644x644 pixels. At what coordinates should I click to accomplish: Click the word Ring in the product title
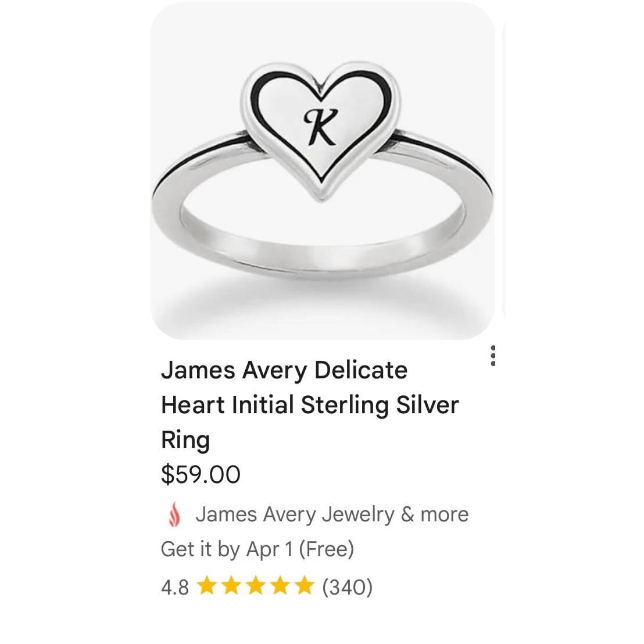(185, 441)
